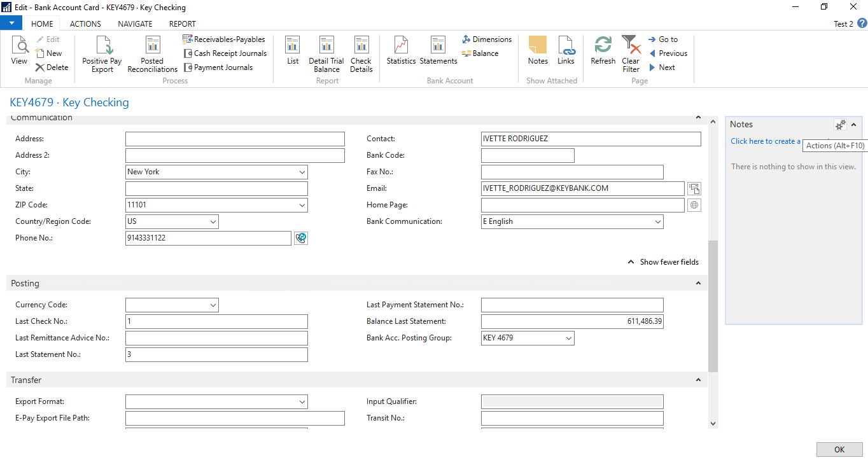
Task: Click the phone call icon beside Phone No.
Action: (x=301, y=238)
